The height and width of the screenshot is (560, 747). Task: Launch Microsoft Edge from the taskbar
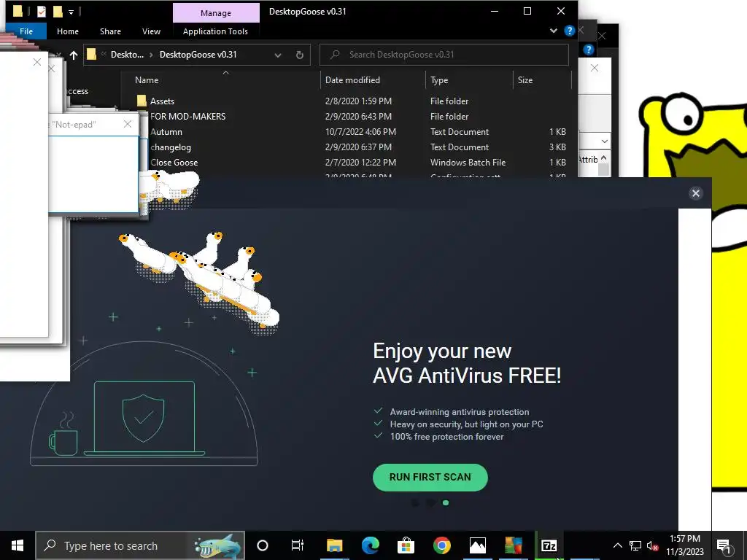(370, 545)
